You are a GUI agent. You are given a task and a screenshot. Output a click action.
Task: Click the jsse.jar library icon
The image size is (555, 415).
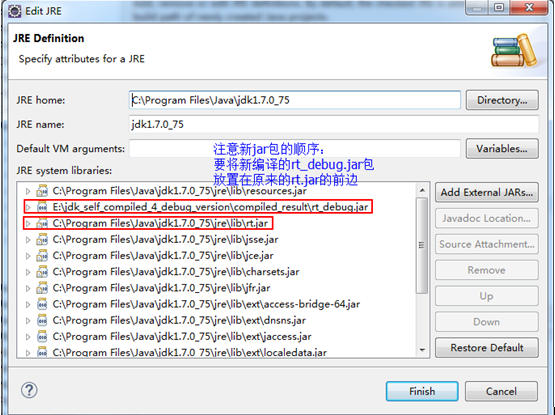coord(42,240)
